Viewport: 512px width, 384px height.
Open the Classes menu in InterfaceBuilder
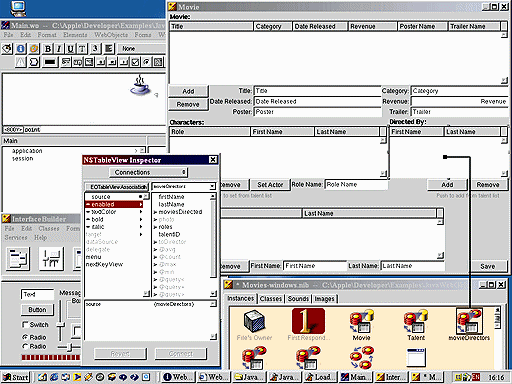[49, 229]
